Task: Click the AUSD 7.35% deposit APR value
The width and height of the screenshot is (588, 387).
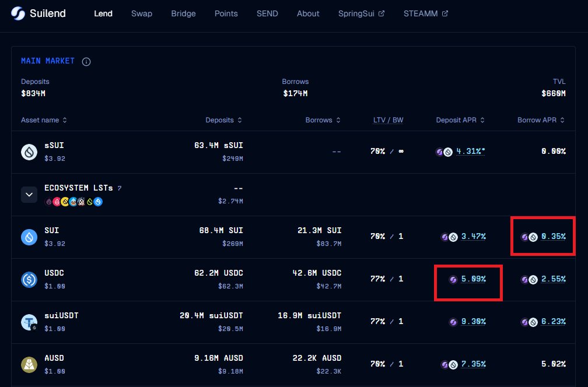Action: pos(473,364)
